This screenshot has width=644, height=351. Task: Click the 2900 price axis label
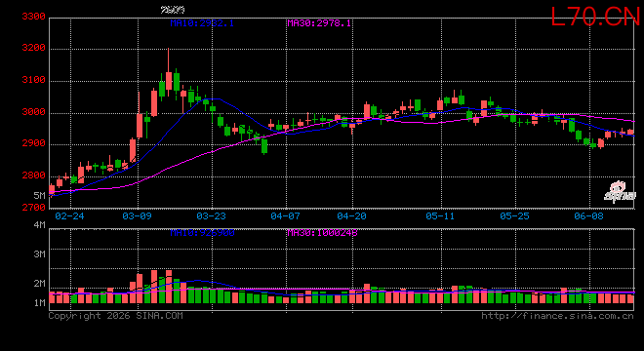pos(33,143)
